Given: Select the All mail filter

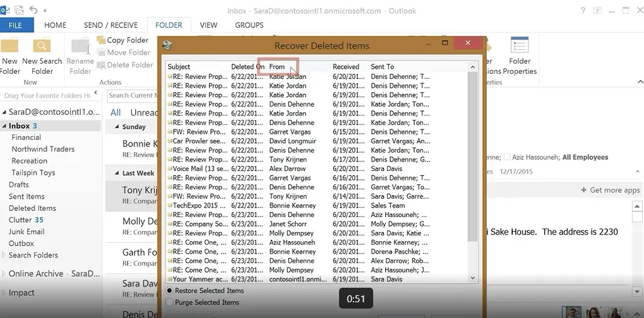Looking at the screenshot, I should 116,112.
